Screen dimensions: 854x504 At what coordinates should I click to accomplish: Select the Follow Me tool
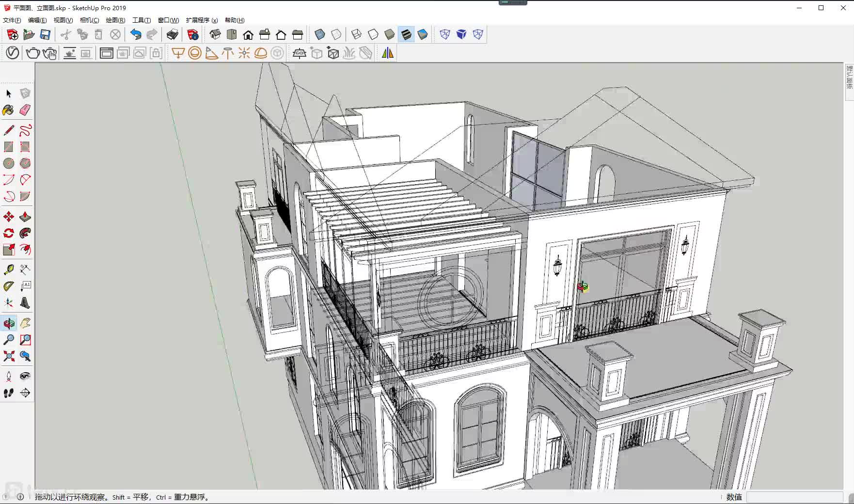pos(25,233)
